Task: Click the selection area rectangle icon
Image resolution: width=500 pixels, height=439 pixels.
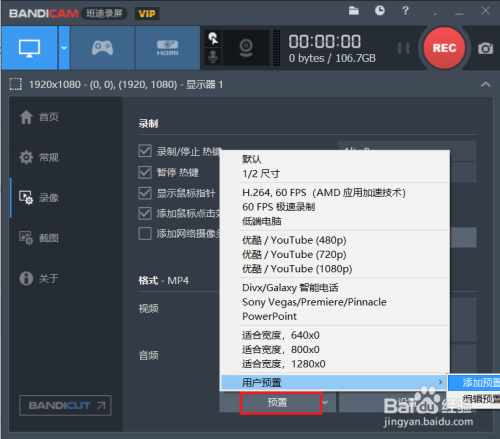Action: [15, 84]
